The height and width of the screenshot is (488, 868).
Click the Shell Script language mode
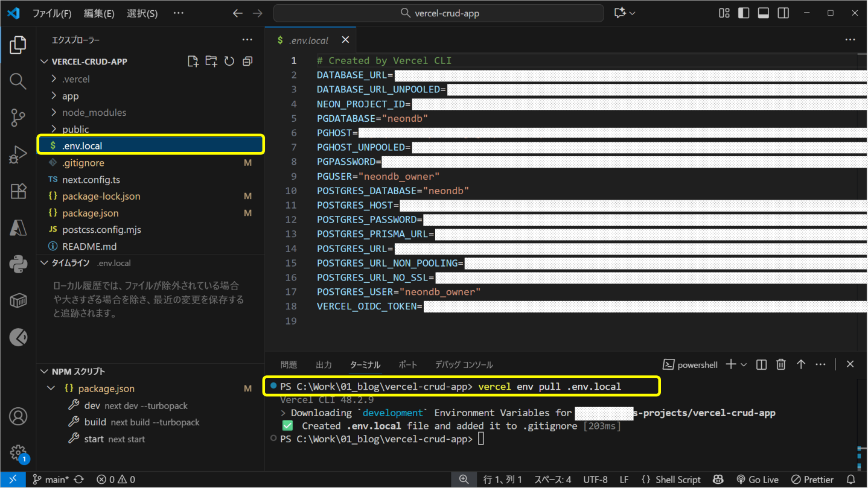click(x=671, y=480)
